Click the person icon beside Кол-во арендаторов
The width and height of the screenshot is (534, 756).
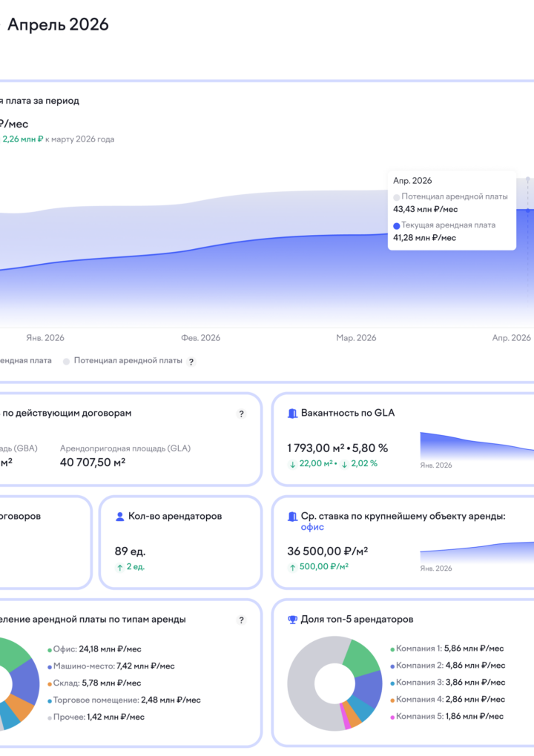click(119, 517)
